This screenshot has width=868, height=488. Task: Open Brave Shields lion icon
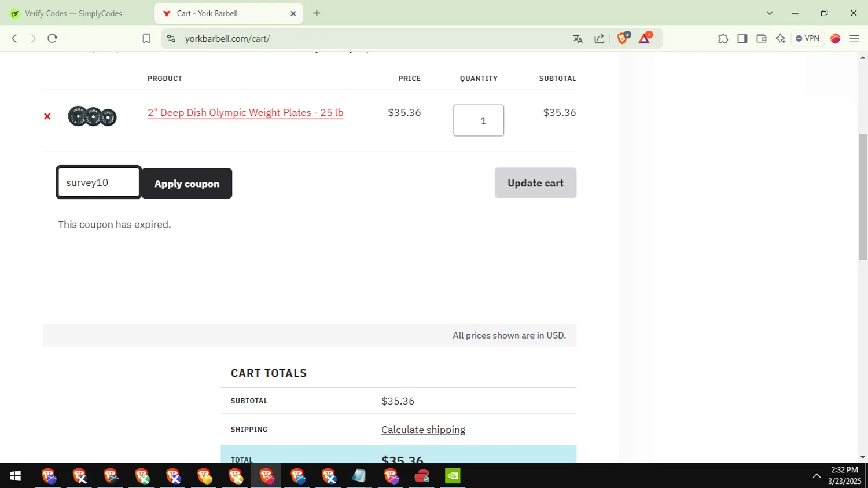pos(623,38)
